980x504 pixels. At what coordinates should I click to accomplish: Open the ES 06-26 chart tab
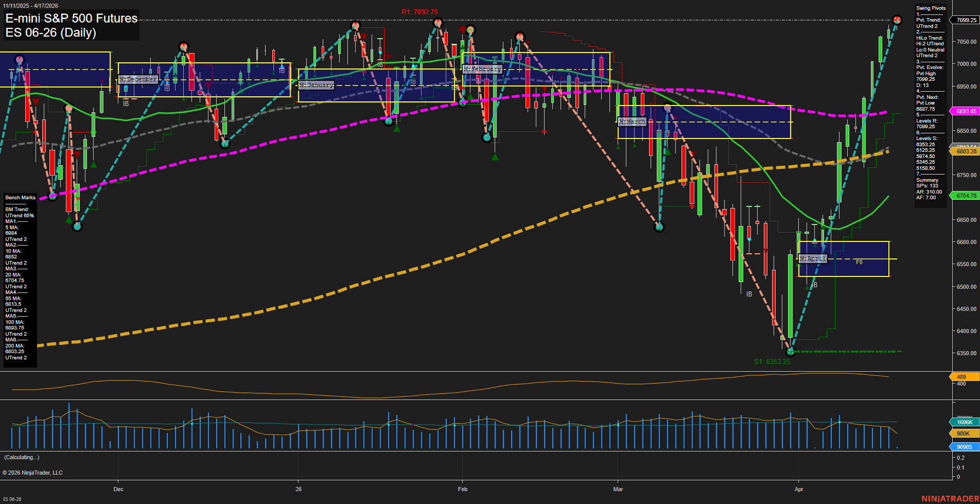[x=12, y=500]
